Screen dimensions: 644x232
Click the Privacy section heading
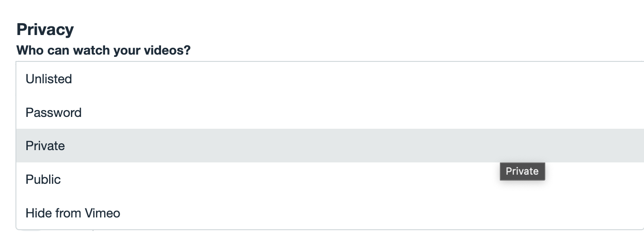[x=45, y=30]
